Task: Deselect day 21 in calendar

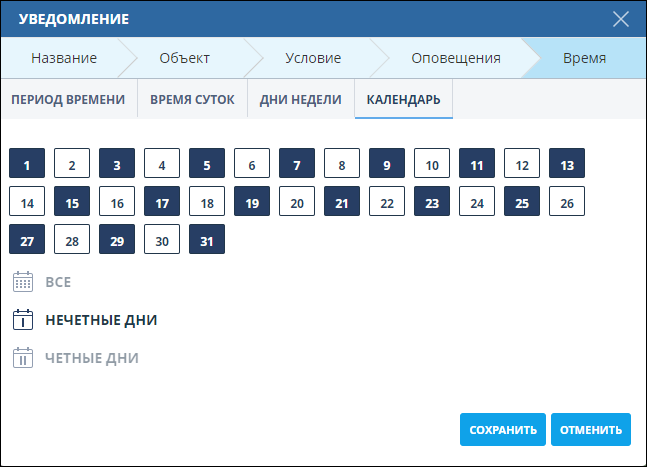Action: [342, 201]
